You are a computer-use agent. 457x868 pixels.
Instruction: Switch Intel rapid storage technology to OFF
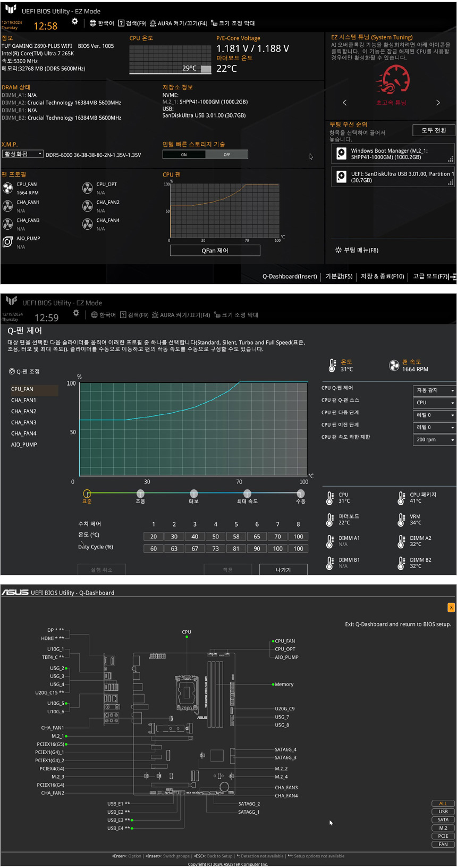click(227, 155)
